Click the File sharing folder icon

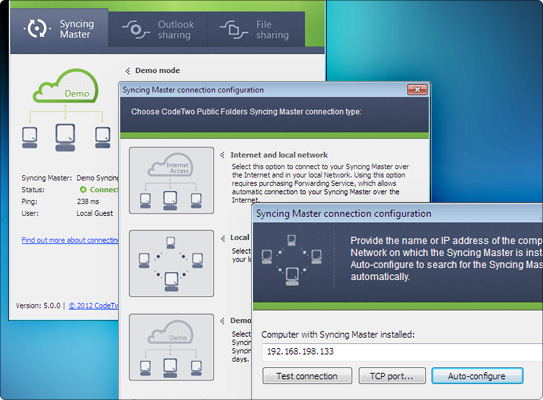(234, 30)
